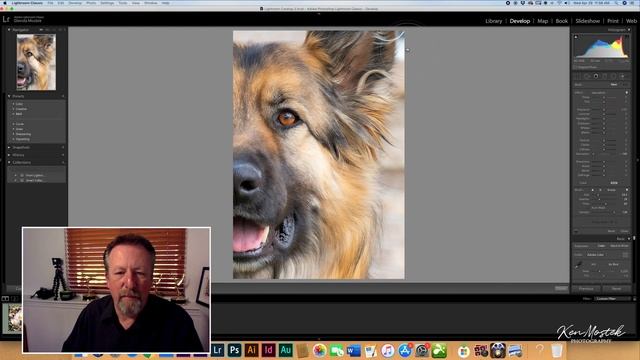Screen dimensions: 640x360
Task: Open the Trash in the Dock
Action: 557,350
